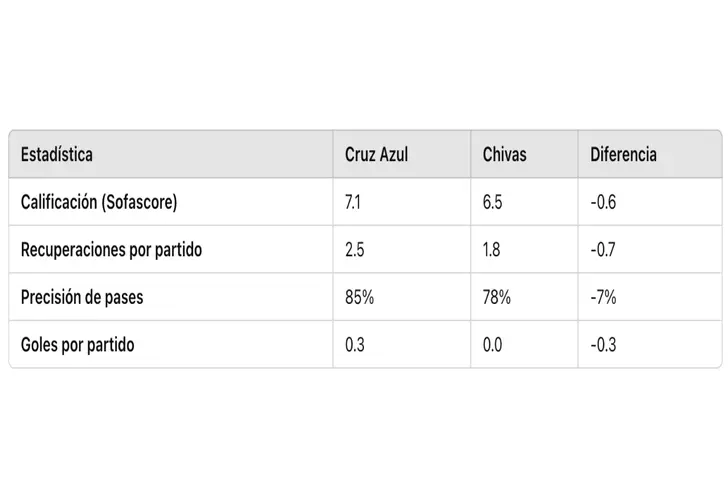The width and height of the screenshot is (728, 488).
Task: Select the -0.6 difference cell
Action: [x=603, y=202]
